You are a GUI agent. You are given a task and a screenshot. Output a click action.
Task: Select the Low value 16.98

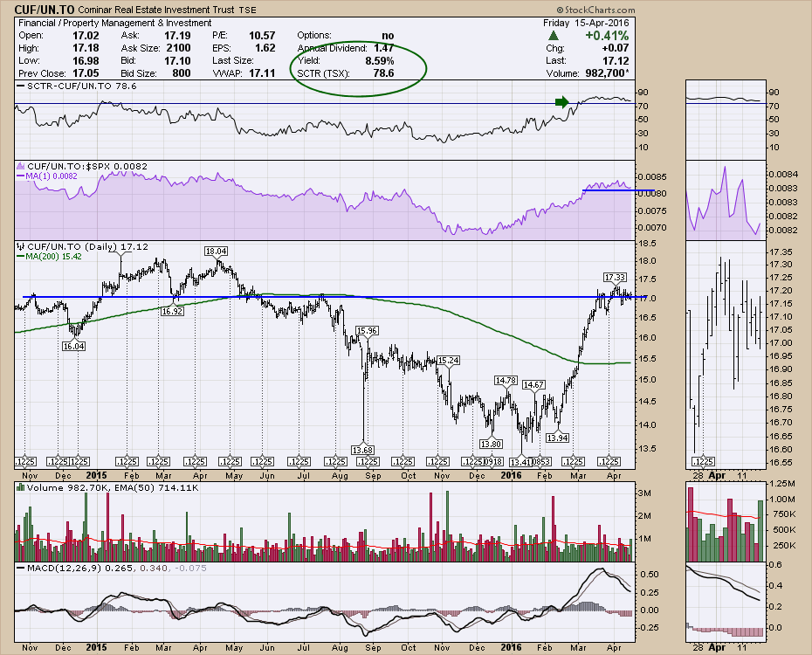86,60
